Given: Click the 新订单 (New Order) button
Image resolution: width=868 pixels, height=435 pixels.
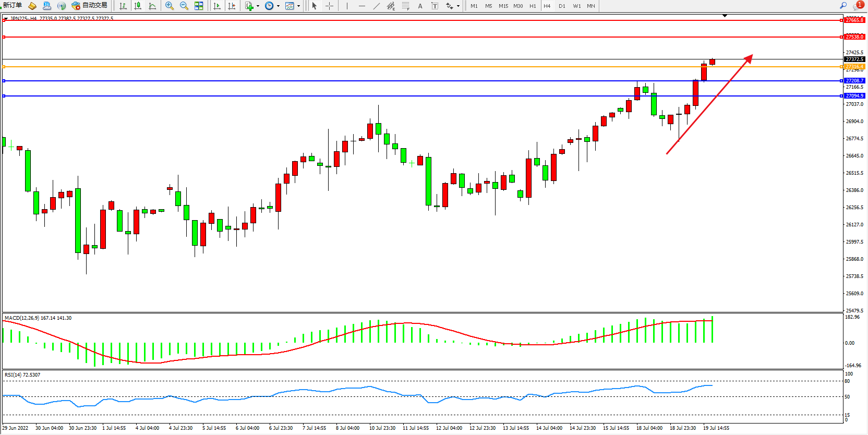Looking at the screenshot, I should [x=13, y=6].
